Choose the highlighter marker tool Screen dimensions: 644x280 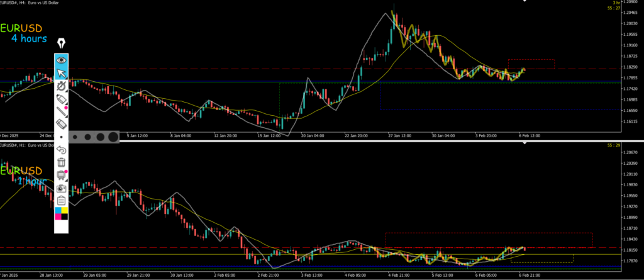pyautogui.click(x=61, y=100)
